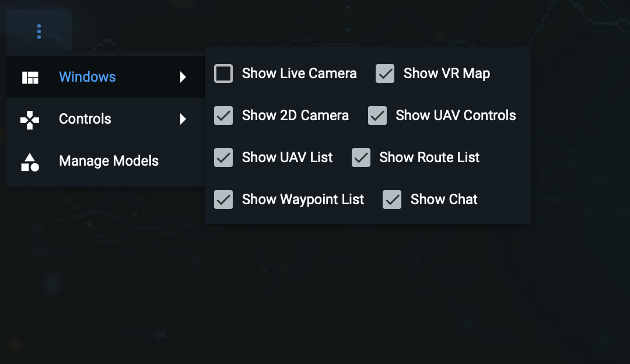Click the Show Route List label
The image size is (630, 364).
pos(429,157)
